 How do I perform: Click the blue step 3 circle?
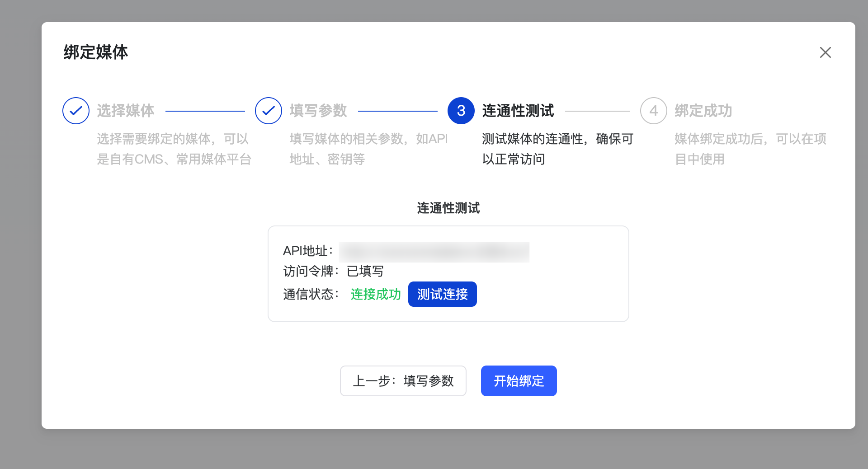point(461,111)
